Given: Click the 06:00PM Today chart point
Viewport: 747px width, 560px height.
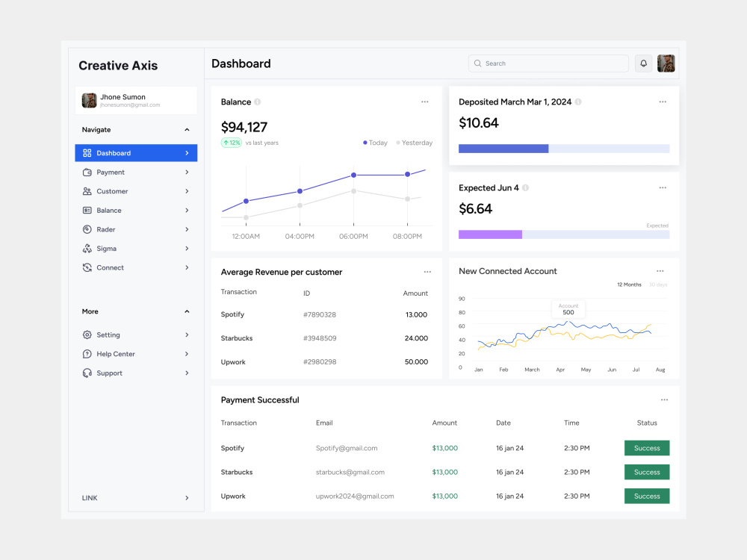Looking at the screenshot, I should (353, 175).
